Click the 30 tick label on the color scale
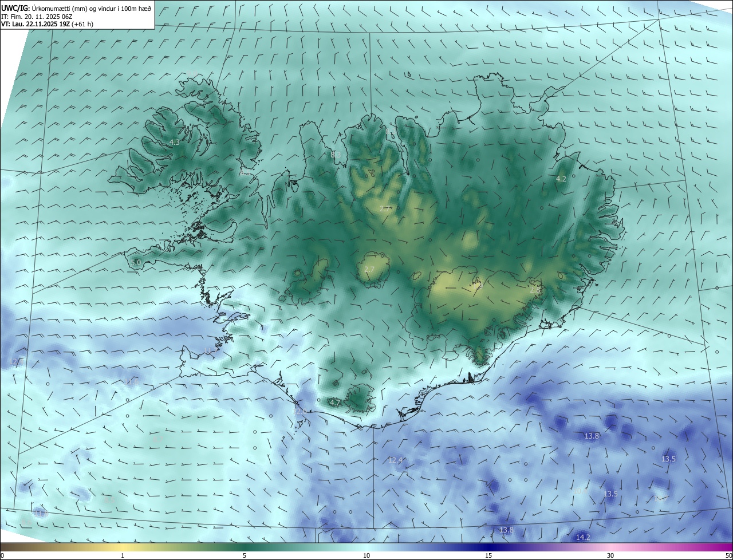Image resolution: width=733 pixels, height=560 pixels. pos(610,555)
